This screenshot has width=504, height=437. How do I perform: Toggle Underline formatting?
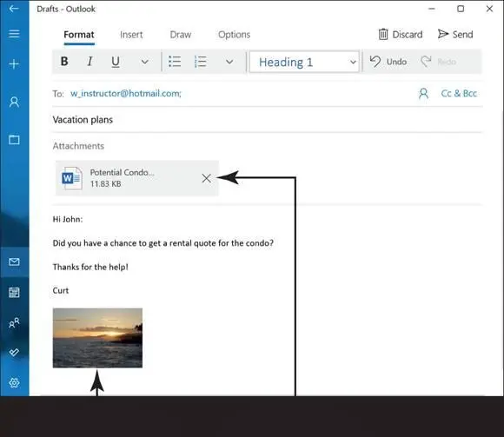[x=116, y=61]
